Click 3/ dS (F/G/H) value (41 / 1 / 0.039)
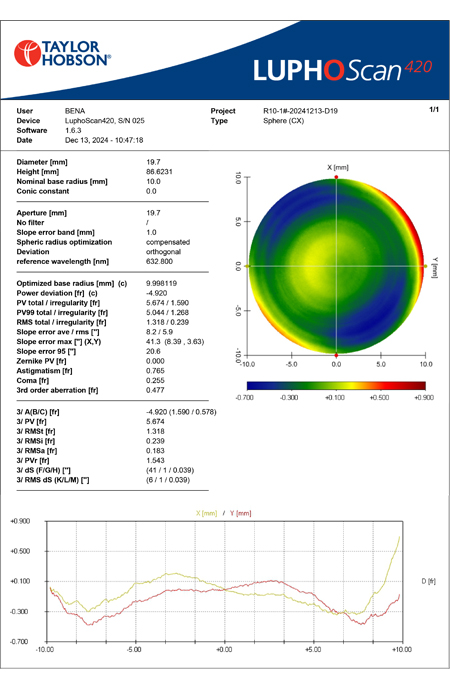Image resolution: width=450 pixels, height=680 pixels. pyautogui.click(x=170, y=470)
